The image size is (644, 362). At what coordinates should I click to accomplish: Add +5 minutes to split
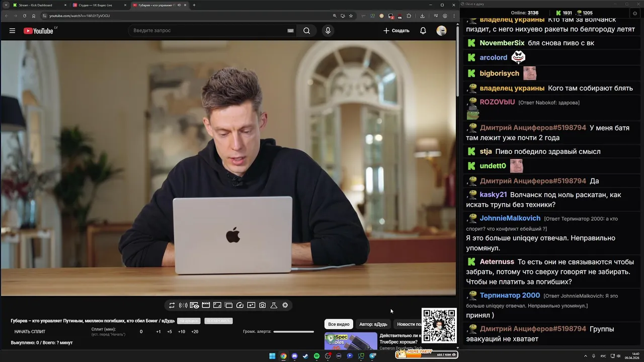pos(170,332)
